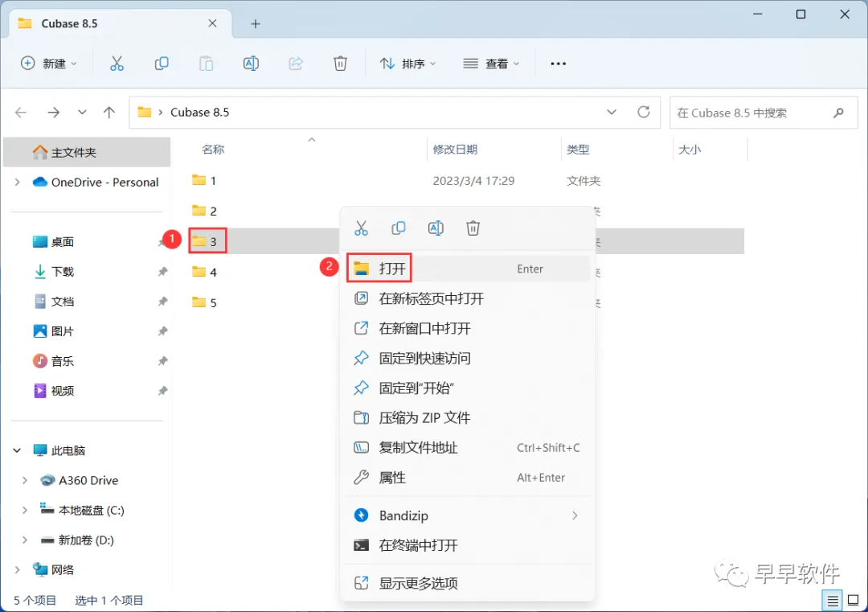Close the Cubase 8.5 tab

pyautogui.click(x=212, y=23)
